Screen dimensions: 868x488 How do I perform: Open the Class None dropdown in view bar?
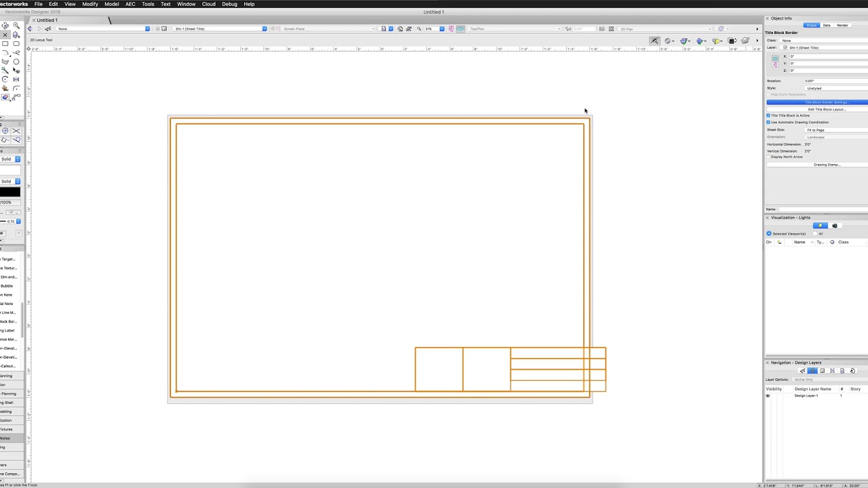(103, 28)
